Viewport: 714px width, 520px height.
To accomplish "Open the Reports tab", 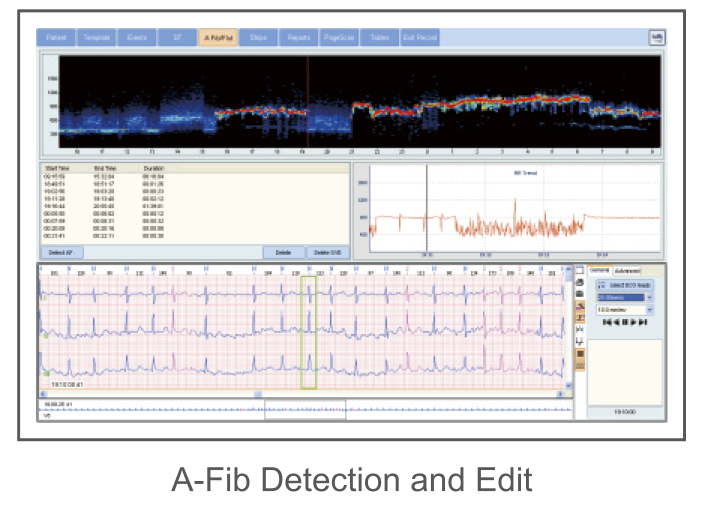I will coord(299,37).
